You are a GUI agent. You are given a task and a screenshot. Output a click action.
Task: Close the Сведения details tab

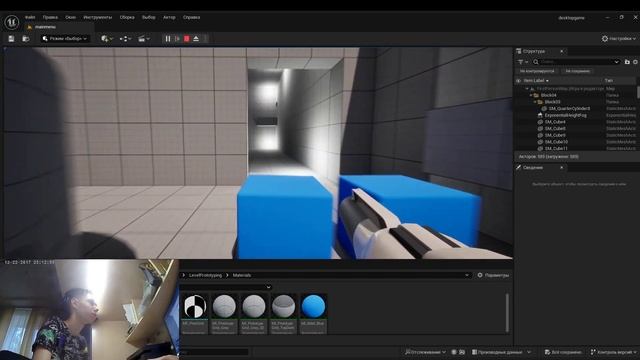coord(562,168)
